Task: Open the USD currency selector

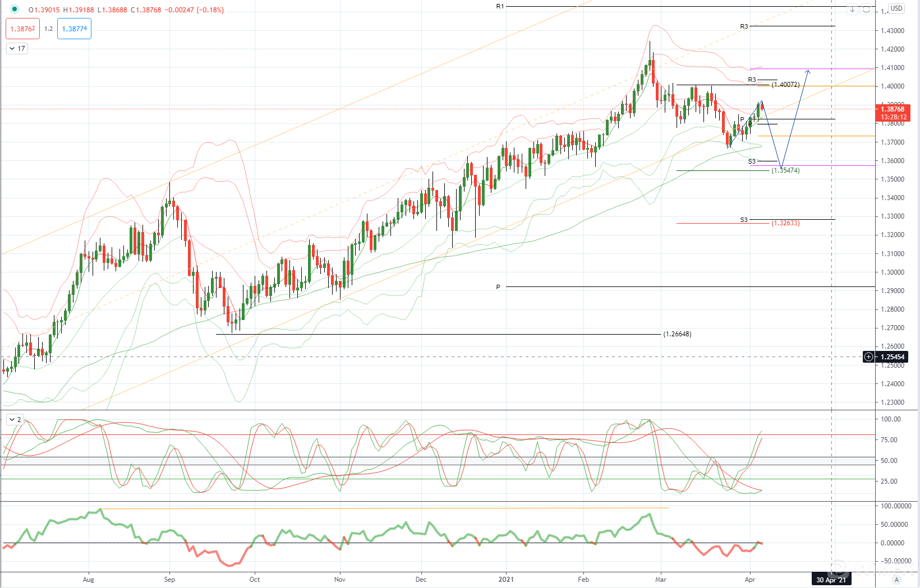Action: click(896, 8)
